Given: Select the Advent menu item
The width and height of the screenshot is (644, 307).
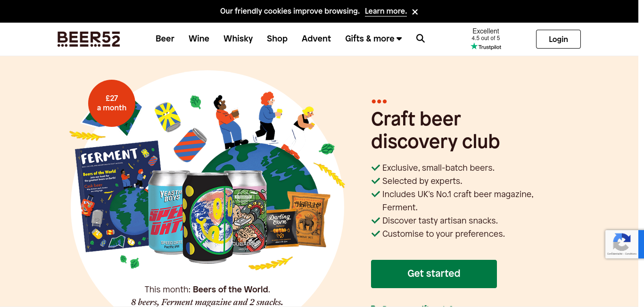Looking at the screenshot, I should pos(316,39).
